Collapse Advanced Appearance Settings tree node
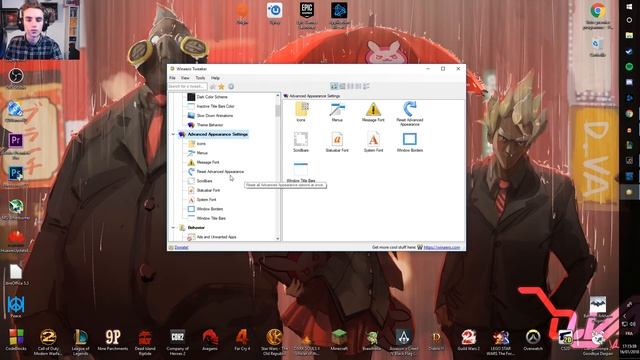 pos(173,134)
